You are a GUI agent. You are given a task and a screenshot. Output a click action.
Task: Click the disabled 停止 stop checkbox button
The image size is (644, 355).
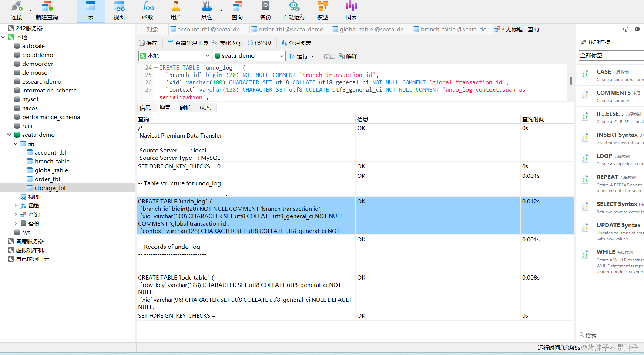(x=326, y=56)
